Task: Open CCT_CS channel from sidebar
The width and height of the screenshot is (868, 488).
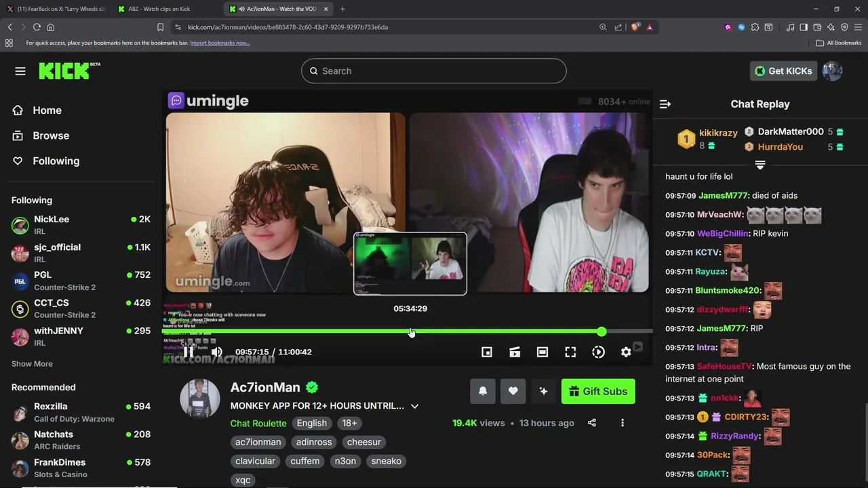Action: pos(81,308)
